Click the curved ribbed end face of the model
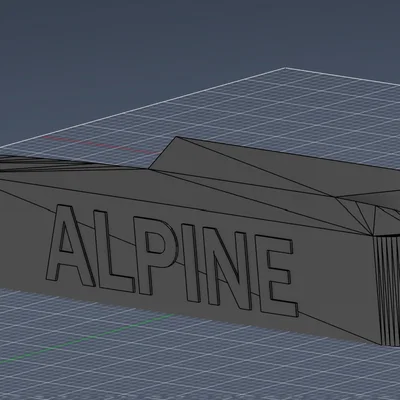 [387, 290]
